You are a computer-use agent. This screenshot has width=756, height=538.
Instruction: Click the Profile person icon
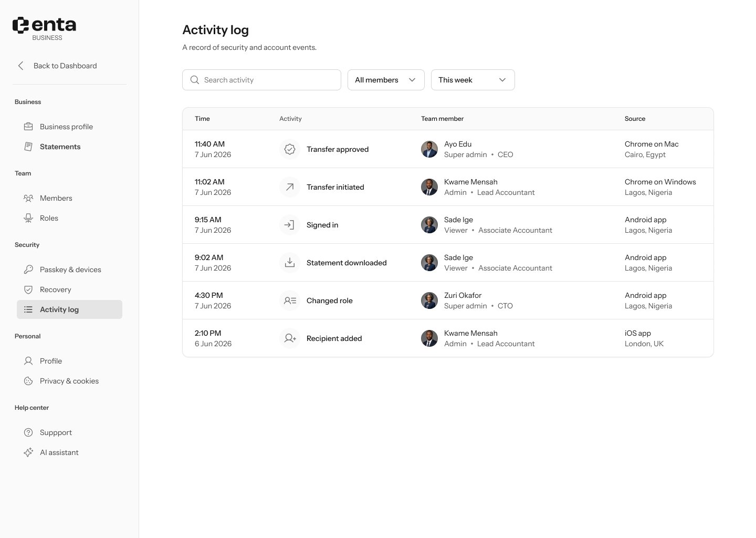(x=28, y=361)
